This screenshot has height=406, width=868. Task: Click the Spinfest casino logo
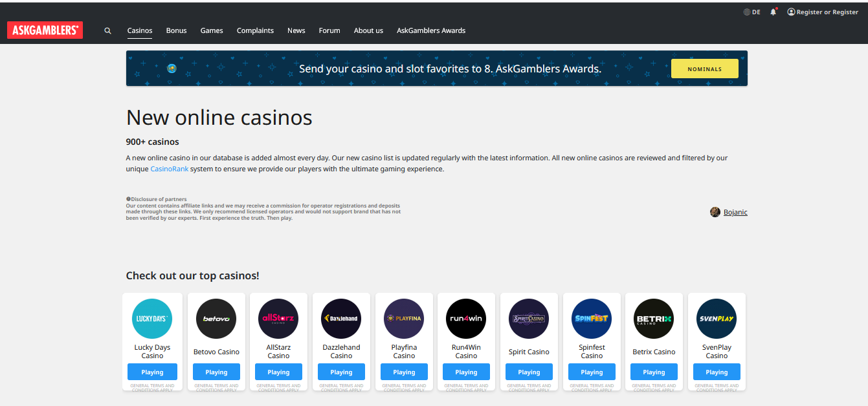[592, 319]
